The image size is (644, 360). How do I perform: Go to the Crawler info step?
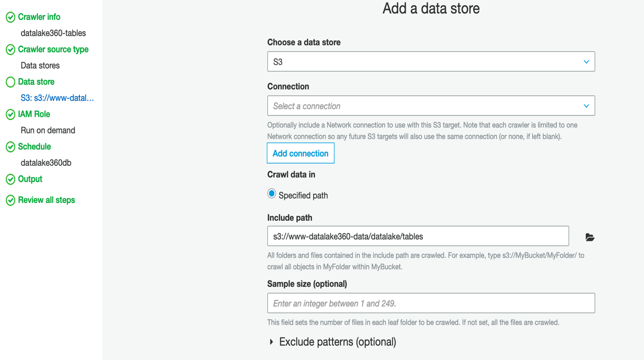point(39,17)
